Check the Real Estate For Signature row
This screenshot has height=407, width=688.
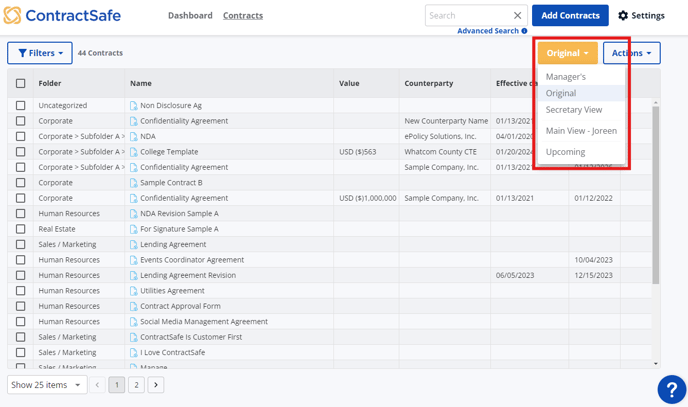tap(21, 229)
